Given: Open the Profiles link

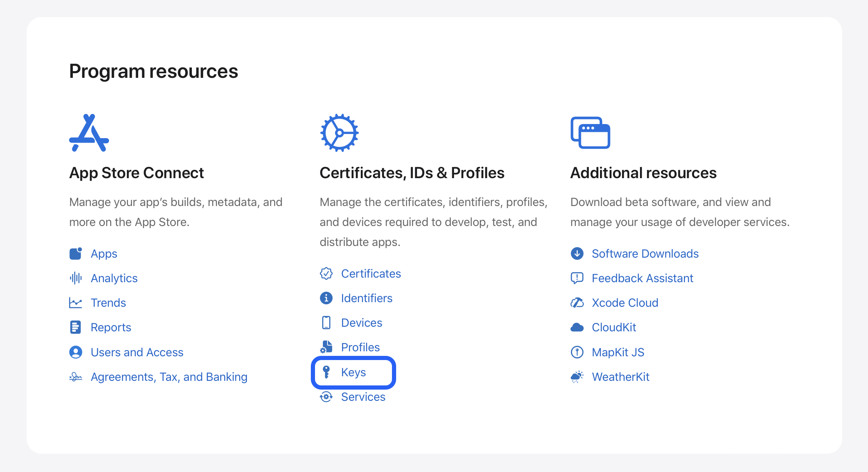Looking at the screenshot, I should pos(360,347).
